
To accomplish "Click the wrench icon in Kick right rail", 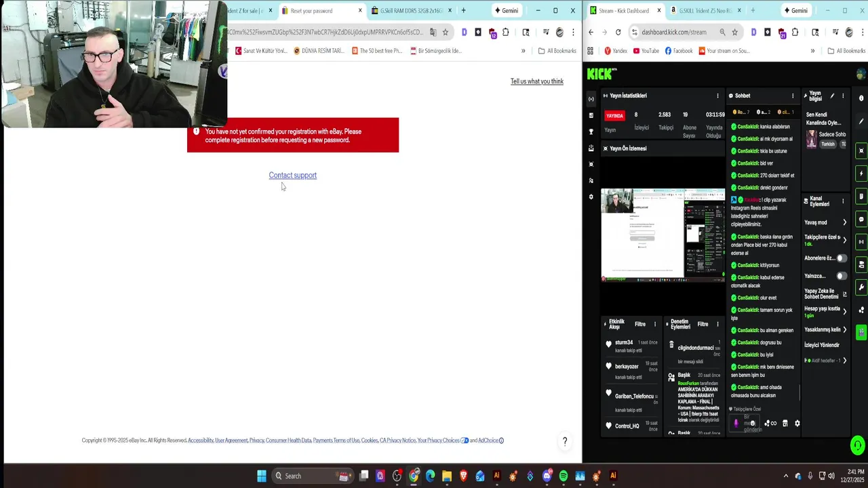I will point(861,287).
